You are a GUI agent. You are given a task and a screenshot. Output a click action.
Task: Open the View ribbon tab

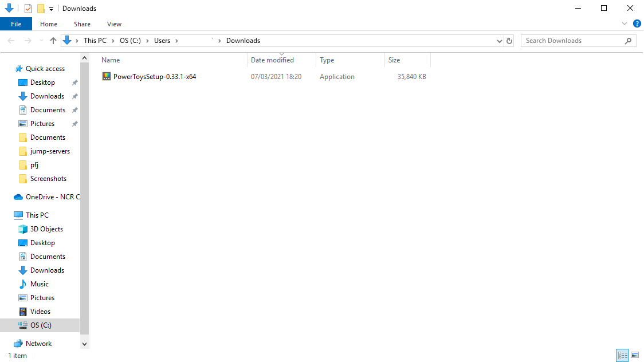point(114,24)
